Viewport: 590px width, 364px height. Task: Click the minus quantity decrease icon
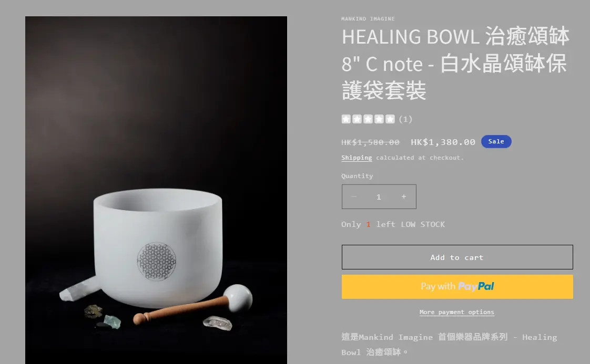(354, 196)
